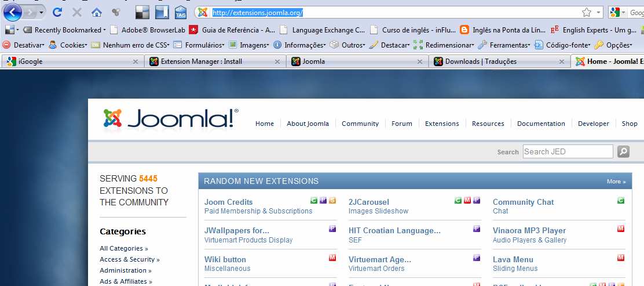Open the Lava Menu extension link
The height and width of the screenshot is (286, 644).
513,259
